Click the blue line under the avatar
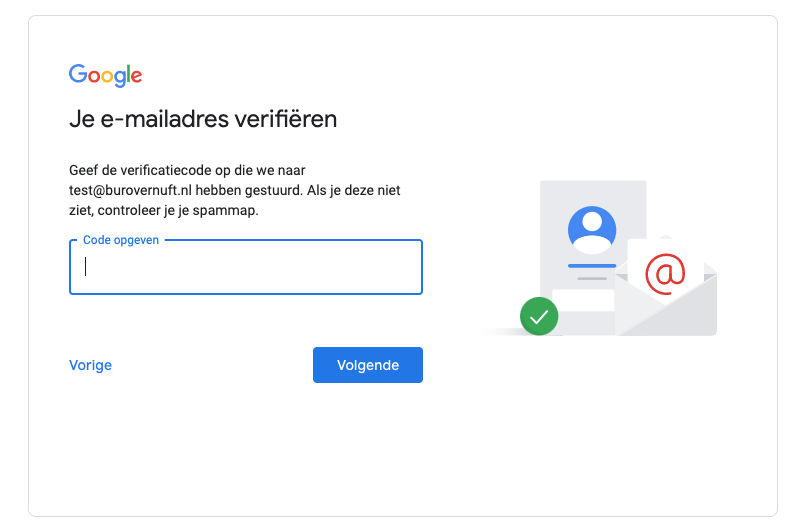The image size is (793, 527). click(x=592, y=266)
